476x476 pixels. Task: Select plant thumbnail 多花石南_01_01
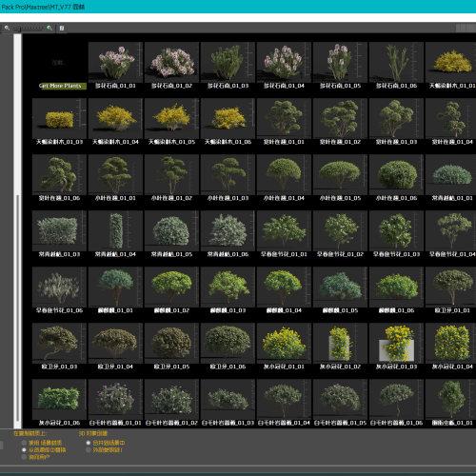pyautogui.click(x=115, y=62)
